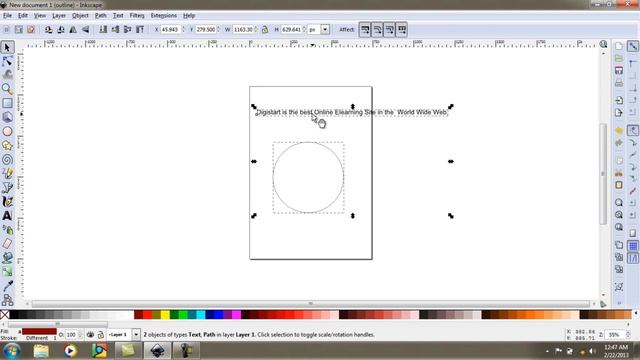Toggle Layer 1 visibility eye

coord(90,335)
